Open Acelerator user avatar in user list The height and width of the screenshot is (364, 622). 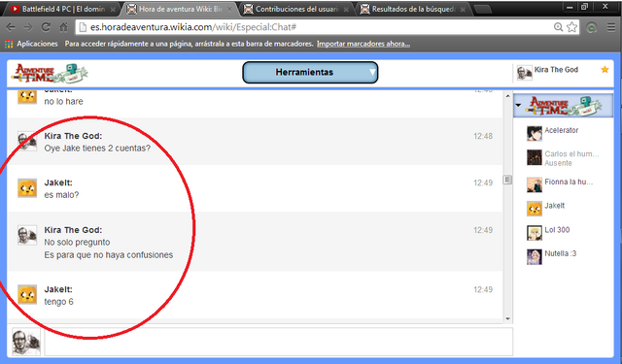click(x=535, y=134)
